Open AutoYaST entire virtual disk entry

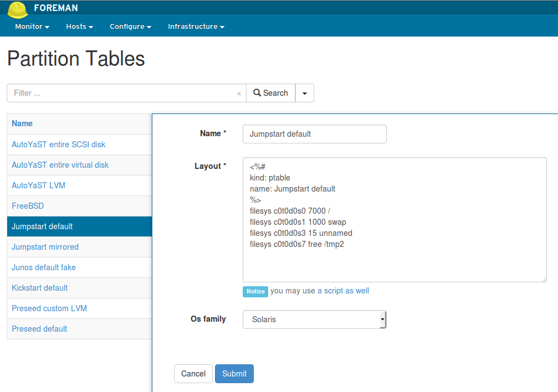tap(60, 165)
